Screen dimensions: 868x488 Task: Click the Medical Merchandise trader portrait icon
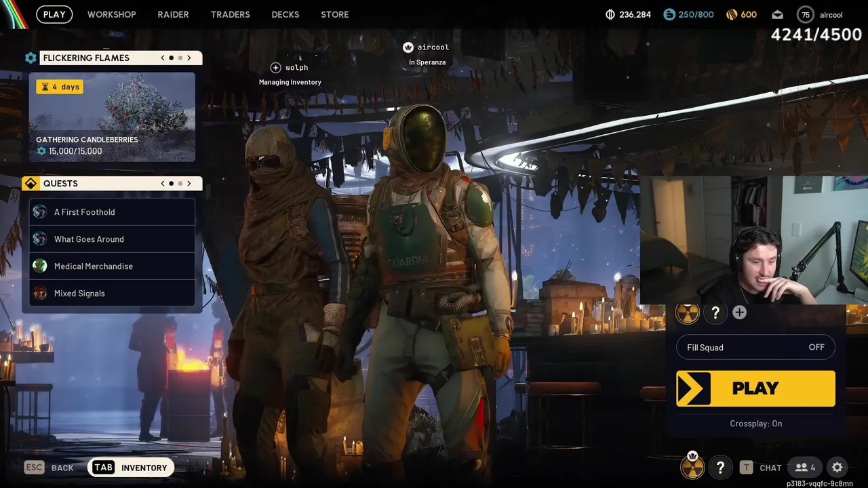point(40,266)
